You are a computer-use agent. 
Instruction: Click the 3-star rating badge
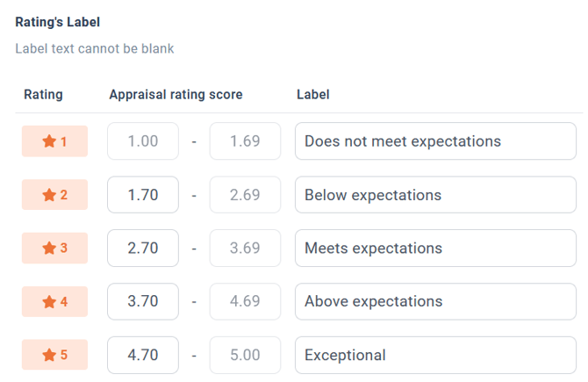click(x=54, y=248)
